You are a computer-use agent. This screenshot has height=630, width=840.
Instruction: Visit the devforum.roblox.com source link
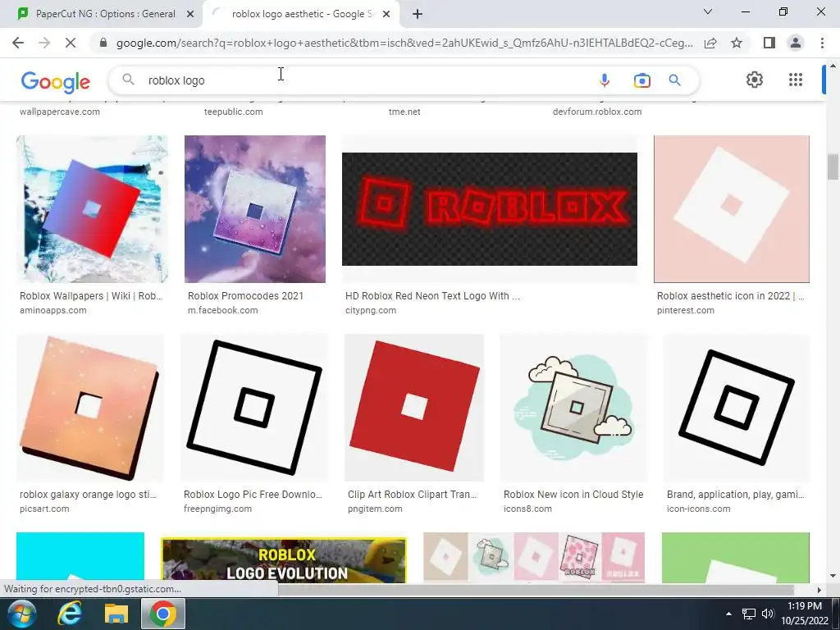tap(597, 112)
